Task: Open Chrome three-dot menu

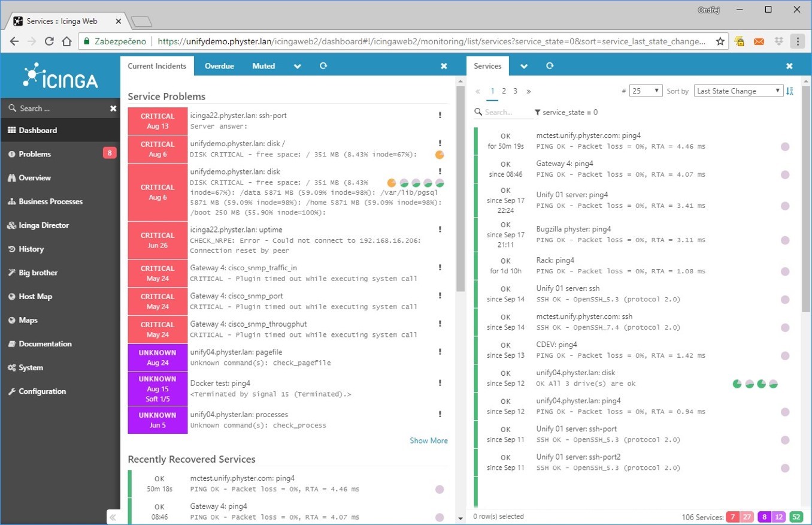Action: (798, 41)
